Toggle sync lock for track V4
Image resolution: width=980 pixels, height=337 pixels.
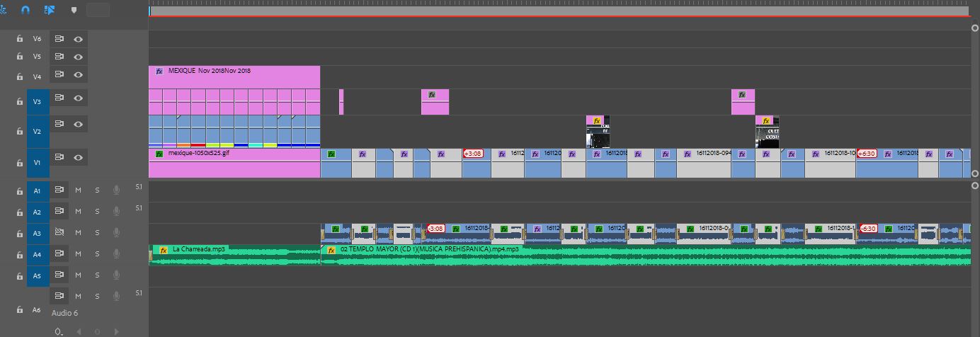pos(59,74)
